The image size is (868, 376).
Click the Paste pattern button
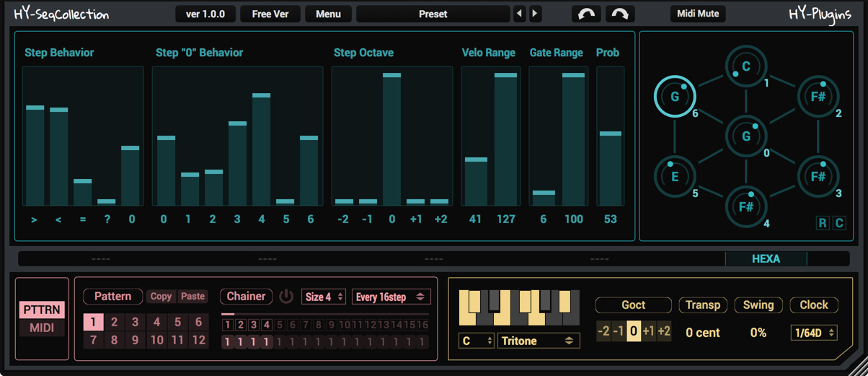(192, 297)
